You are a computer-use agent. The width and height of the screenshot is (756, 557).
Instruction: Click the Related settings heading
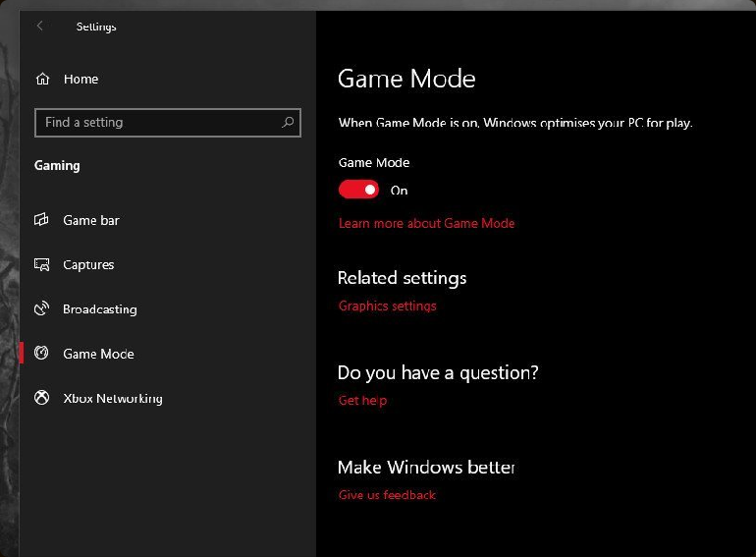(403, 278)
